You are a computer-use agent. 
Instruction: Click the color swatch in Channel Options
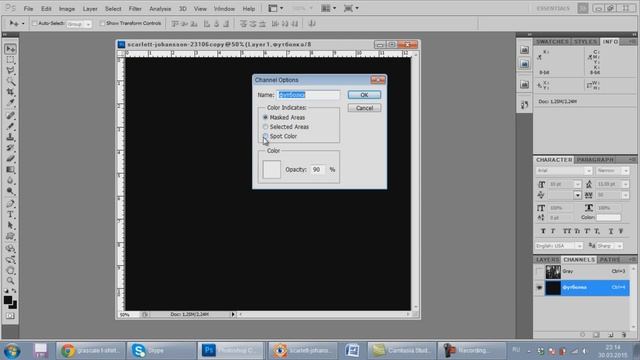click(x=271, y=169)
